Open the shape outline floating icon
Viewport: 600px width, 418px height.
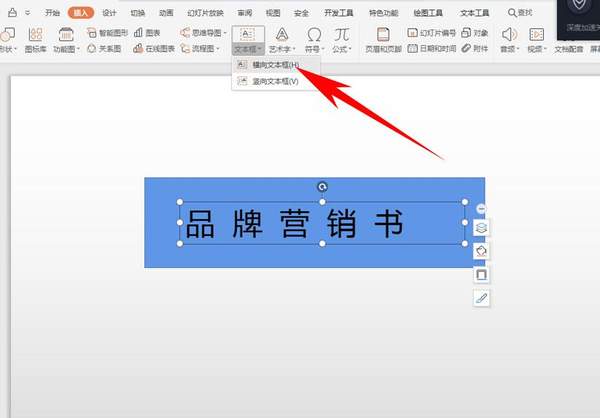pyautogui.click(x=481, y=274)
